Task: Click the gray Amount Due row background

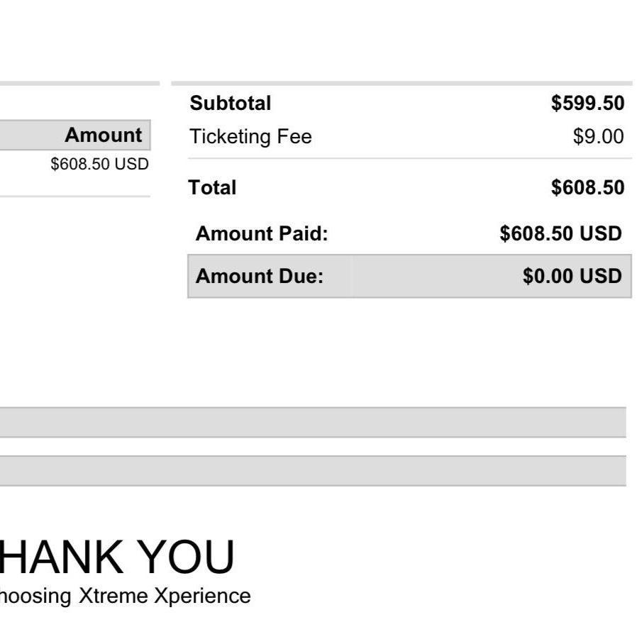Action: pyautogui.click(x=409, y=276)
